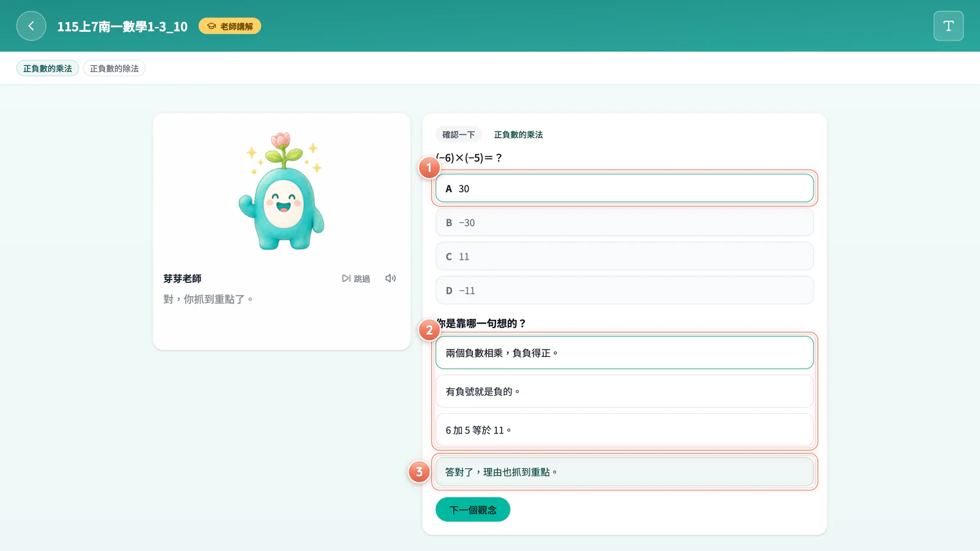Viewport: 980px width, 551px height.
Task: Click the prompt 你是靠哪一句想的？
Action: tap(481, 323)
